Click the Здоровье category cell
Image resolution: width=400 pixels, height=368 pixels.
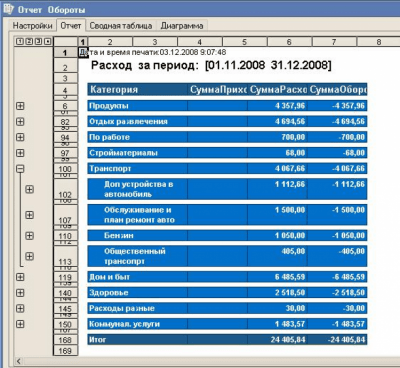(138, 292)
